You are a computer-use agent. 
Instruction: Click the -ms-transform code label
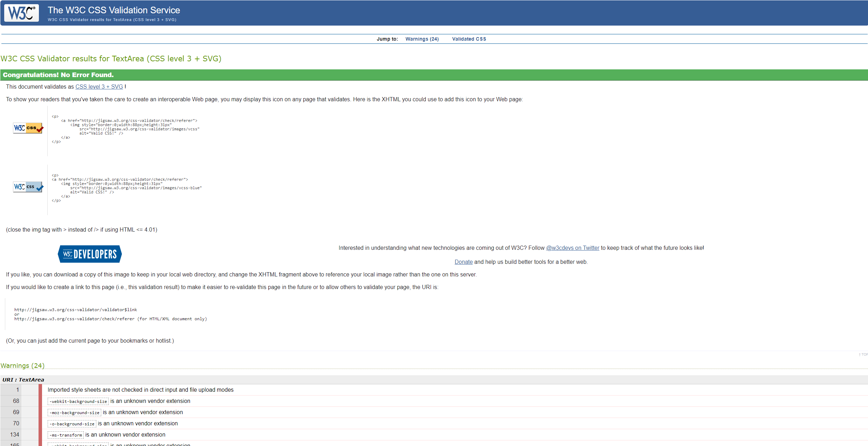pyautogui.click(x=66, y=435)
